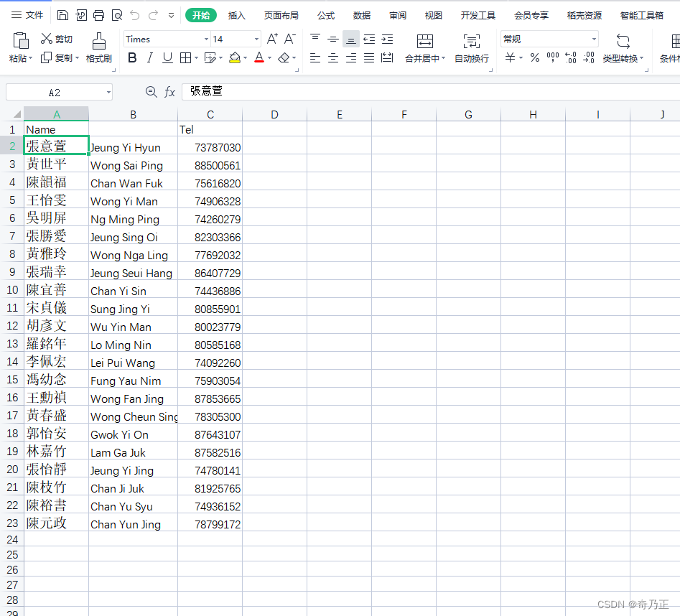Select row 10 header

coord(12,290)
